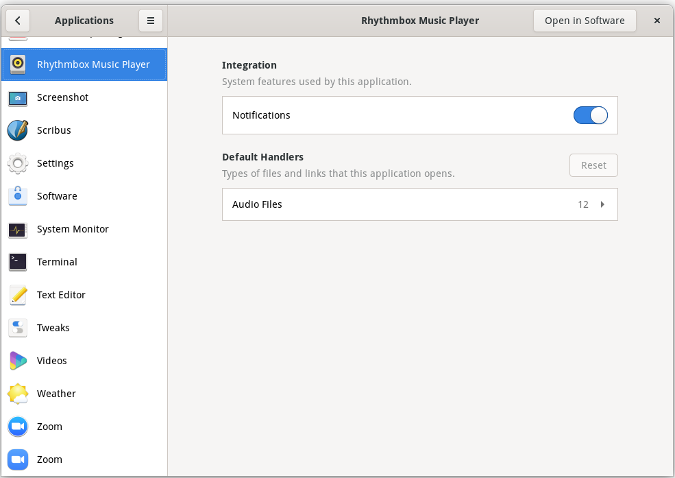The width and height of the screenshot is (675, 478).
Task: Click the Settings gear icon
Action: pos(18,163)
